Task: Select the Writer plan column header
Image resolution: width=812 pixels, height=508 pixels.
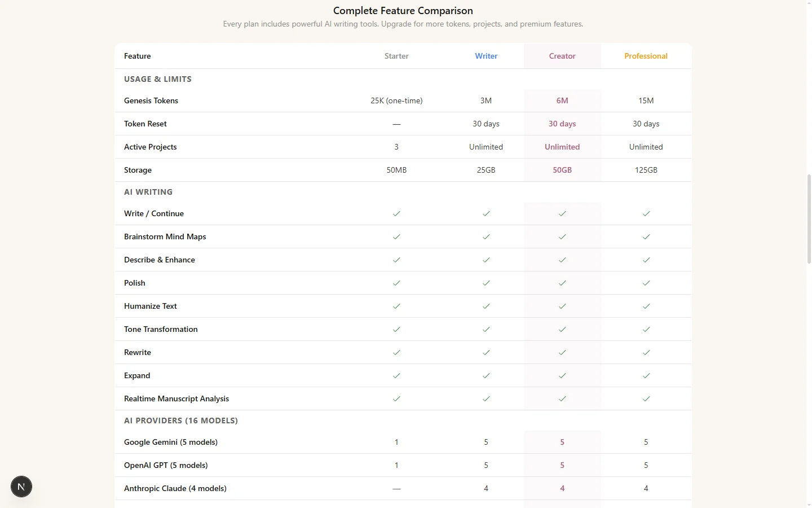Action: [486, 56]
